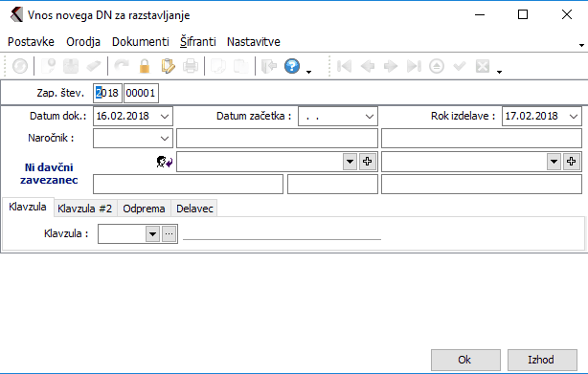
Task: Click the wide field right of Naročnik name
Action: [482, 139]
